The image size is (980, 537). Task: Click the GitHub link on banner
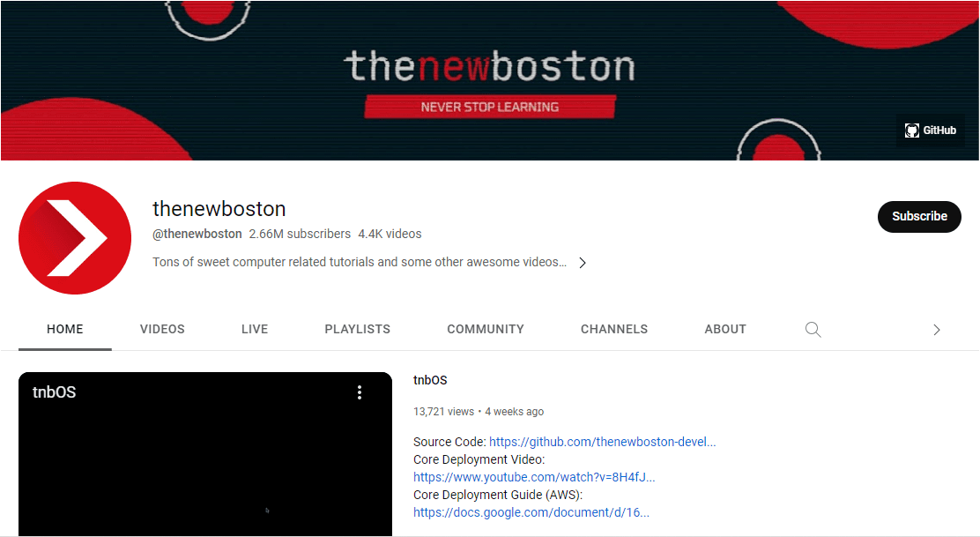931,131
